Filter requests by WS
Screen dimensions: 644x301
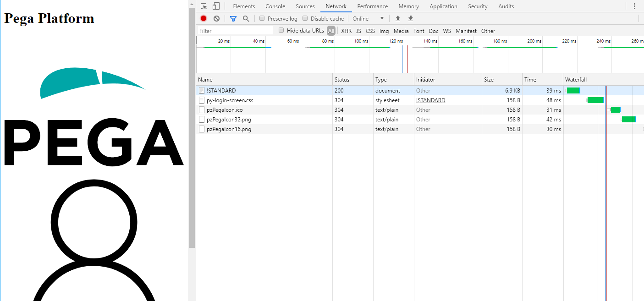[447, 31]
